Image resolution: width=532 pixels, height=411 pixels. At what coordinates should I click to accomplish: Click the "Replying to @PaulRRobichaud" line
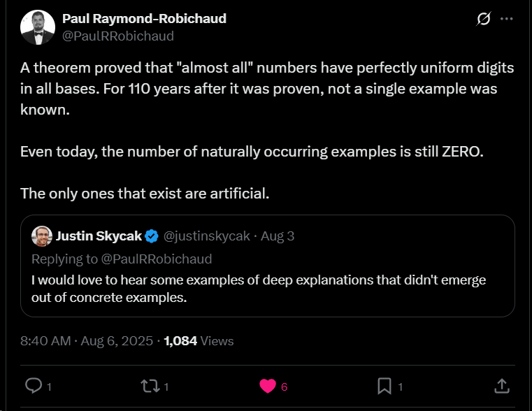tap(121, 259)
